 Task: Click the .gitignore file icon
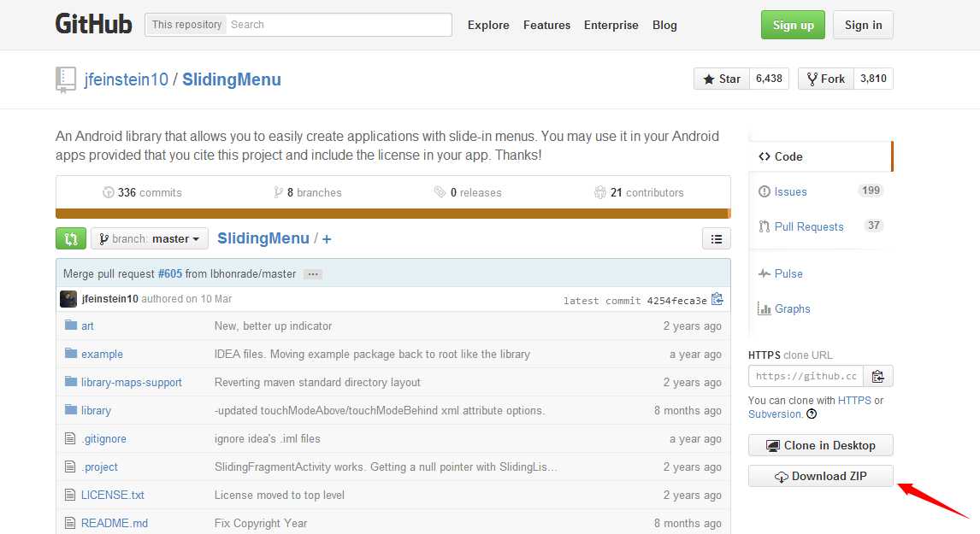(x=70, y=438)
